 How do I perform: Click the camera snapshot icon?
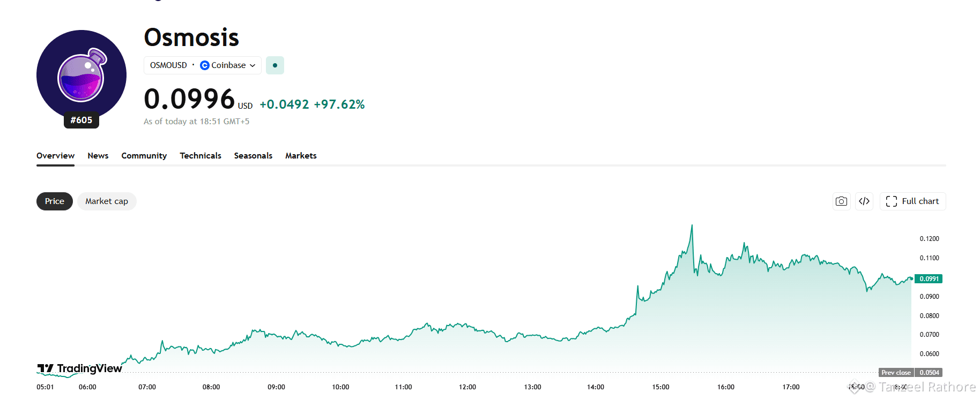point(841,201)
